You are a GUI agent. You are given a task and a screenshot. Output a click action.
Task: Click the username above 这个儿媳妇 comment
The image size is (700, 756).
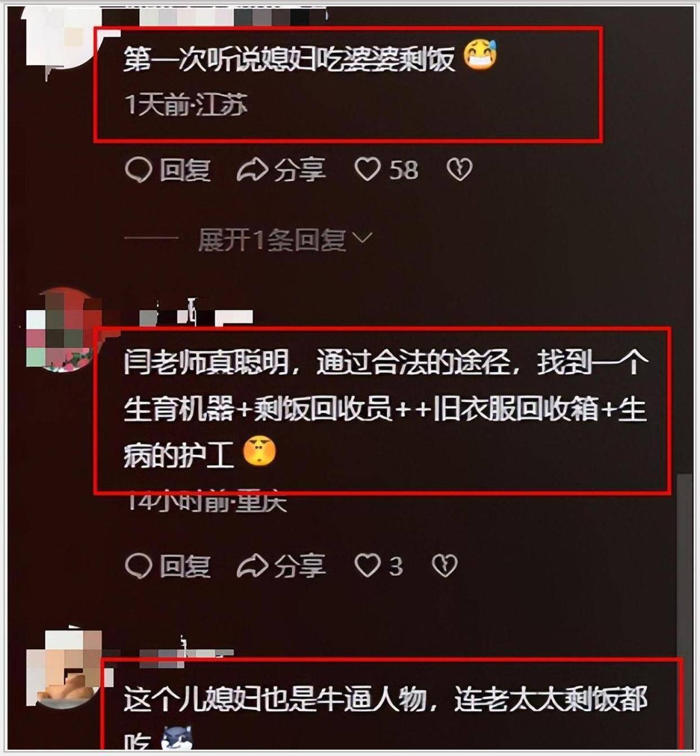click(x=186, y=649)
